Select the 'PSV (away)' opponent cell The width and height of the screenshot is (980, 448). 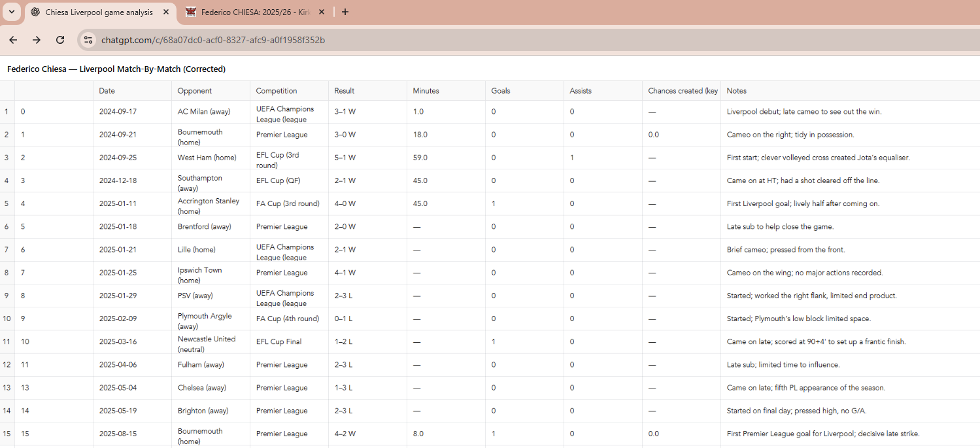(x=211, y=296)
